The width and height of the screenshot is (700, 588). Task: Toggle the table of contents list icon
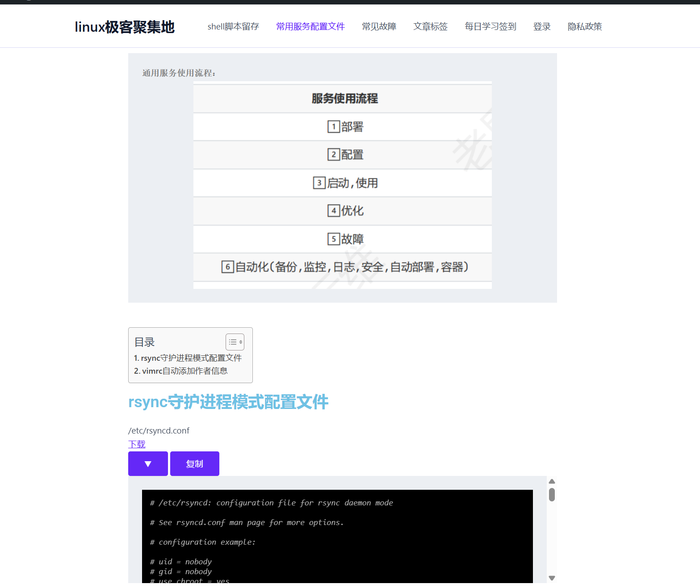pyautogui.click(x=235, y=342)
